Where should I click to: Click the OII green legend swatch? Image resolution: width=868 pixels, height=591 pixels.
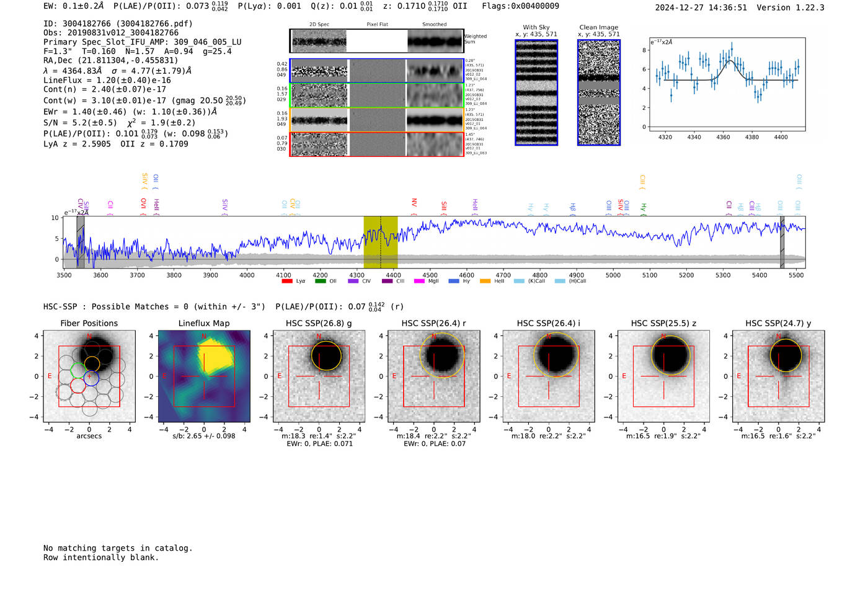pos(320,281)
